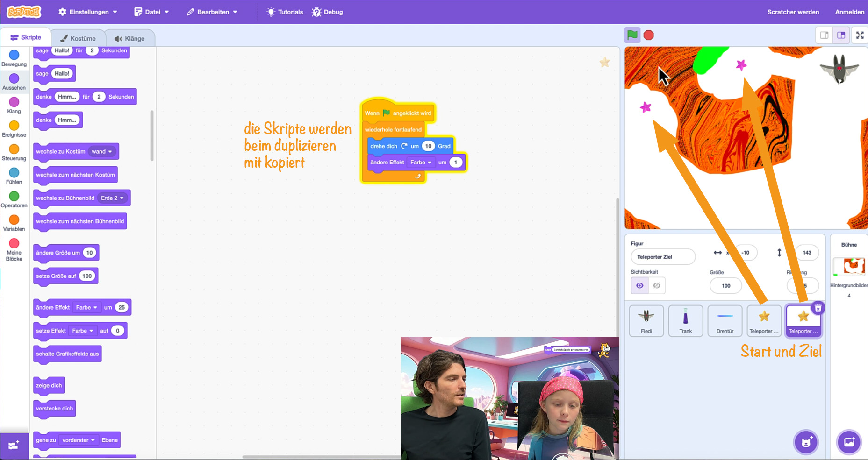Enter fullscreen stage mode

[x=860, y=35]
